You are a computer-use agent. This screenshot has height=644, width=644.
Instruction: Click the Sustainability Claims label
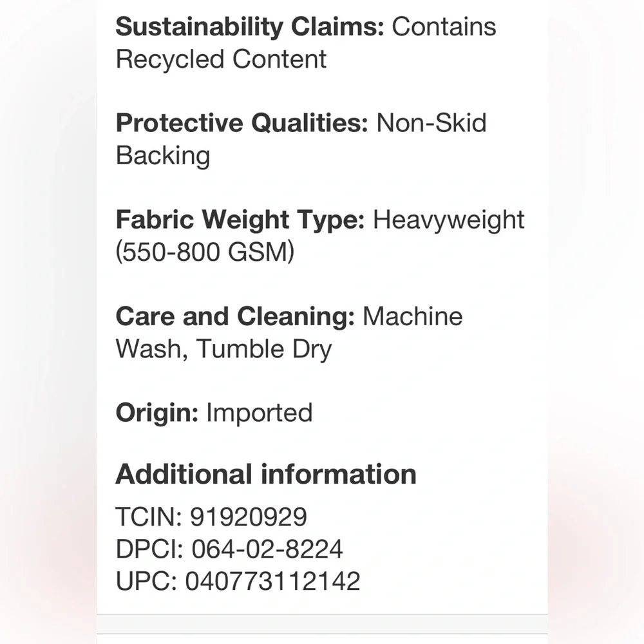click(x=250, y=26)
